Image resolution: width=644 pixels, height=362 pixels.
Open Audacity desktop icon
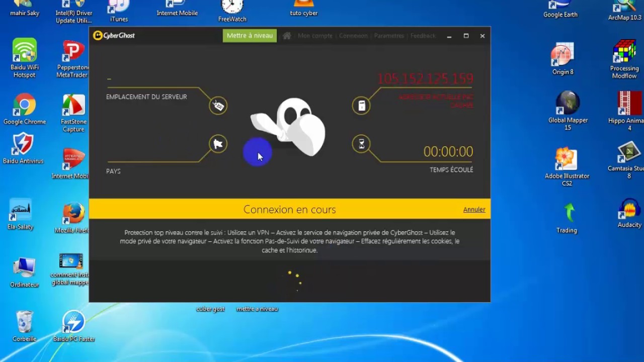pos(629,214)
